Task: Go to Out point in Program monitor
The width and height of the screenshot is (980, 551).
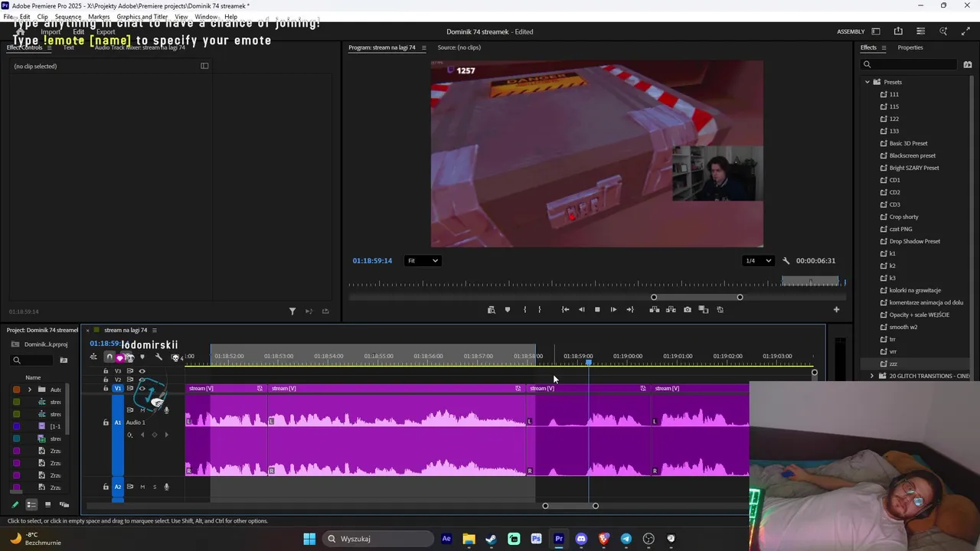Action: pyautogui.click(x=630, y=310)
